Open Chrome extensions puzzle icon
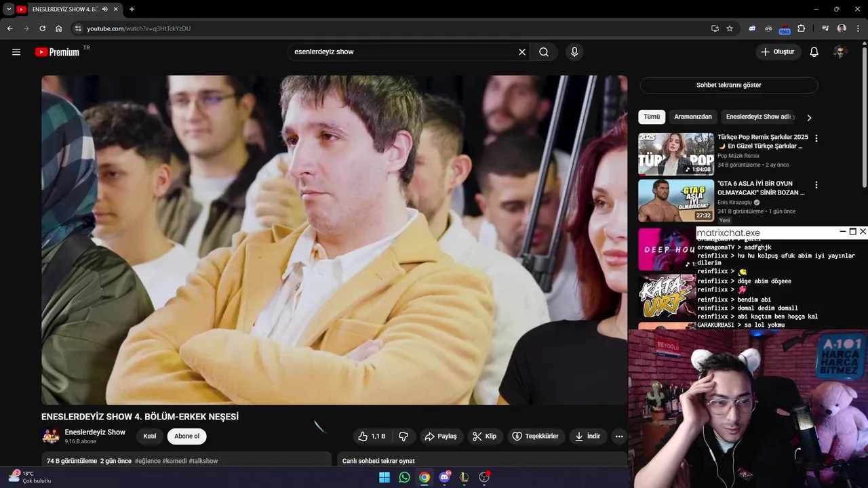Viewport: 868px width, 488px height. (802, 28)
